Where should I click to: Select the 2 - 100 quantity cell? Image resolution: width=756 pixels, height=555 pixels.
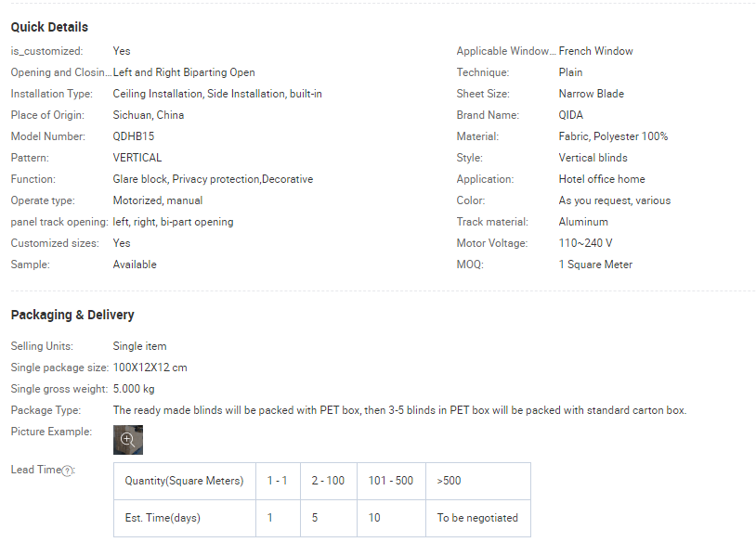click(x=328, y=481)
